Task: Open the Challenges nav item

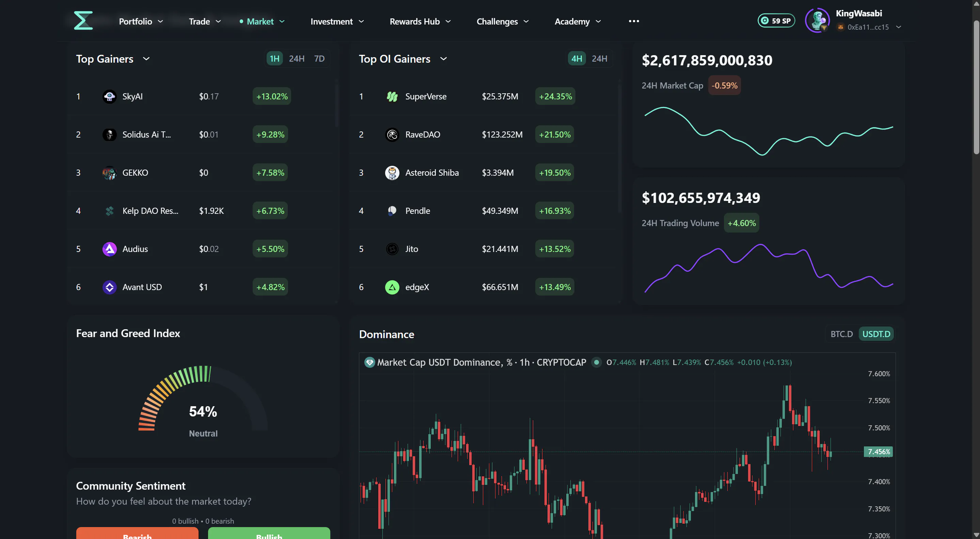Action: pos(497,21)
